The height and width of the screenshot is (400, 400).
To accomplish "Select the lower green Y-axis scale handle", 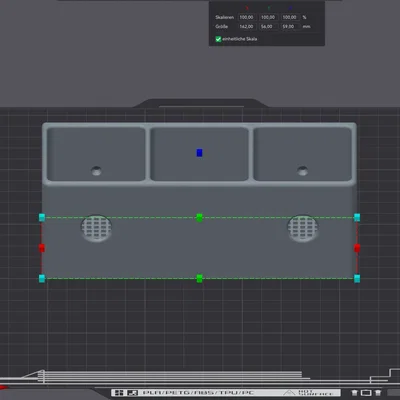I will pyautogui.click(x=199, y=278).
